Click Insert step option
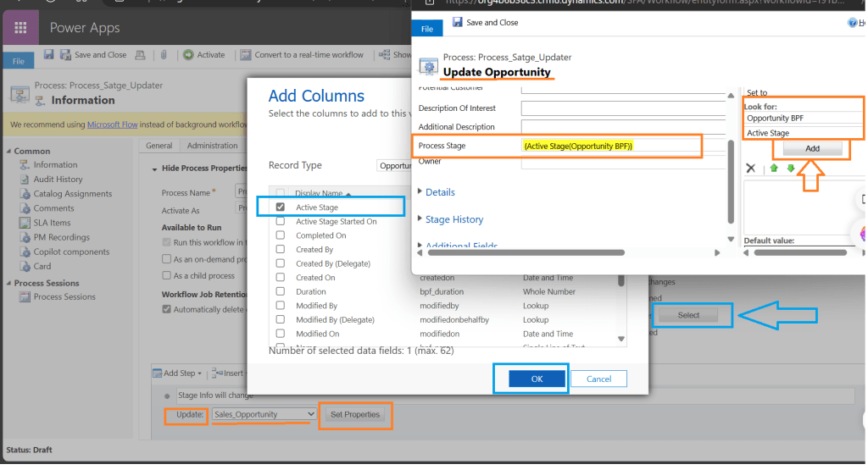868x470 pixels. 227,373
